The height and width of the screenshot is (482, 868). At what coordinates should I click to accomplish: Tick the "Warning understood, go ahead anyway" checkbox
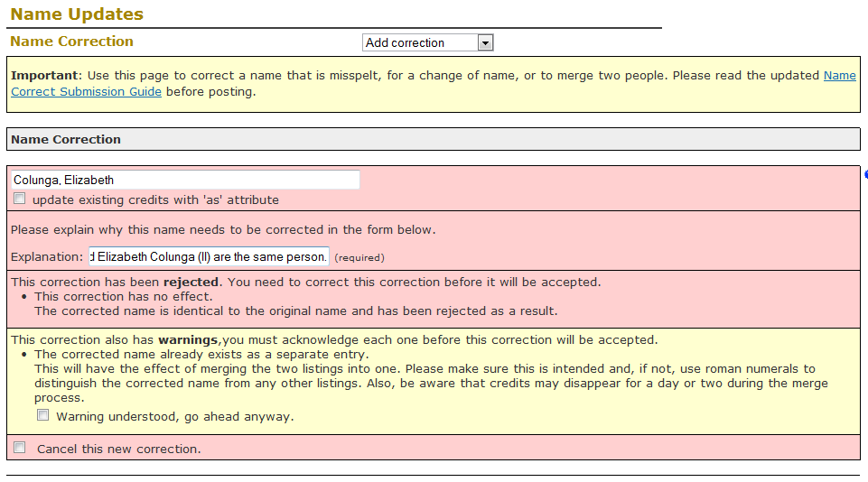(x=43, y=416)
